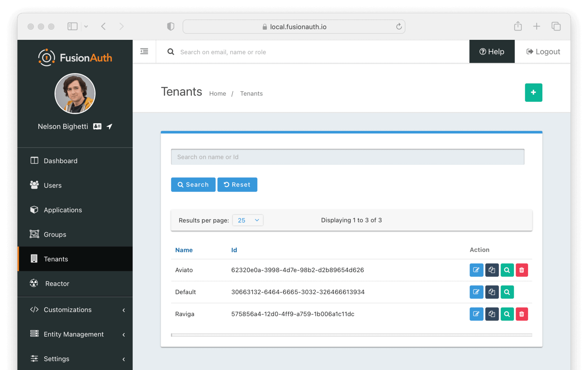Screen dimensions: 588x370
Task: View details of the Raviga tenant
Action: [507, 314]
